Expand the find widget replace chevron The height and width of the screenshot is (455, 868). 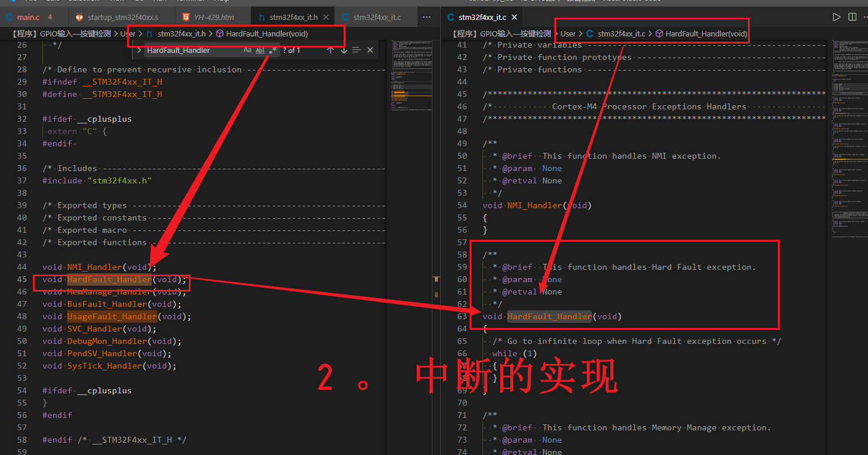(x=139, y=50)
